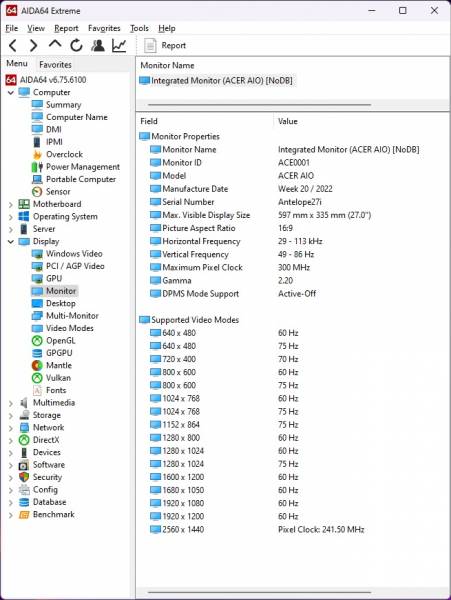Screen dimensions: 451x600
Task: Click the user profile toolbar icon
Action: click(x=98, y=46)
